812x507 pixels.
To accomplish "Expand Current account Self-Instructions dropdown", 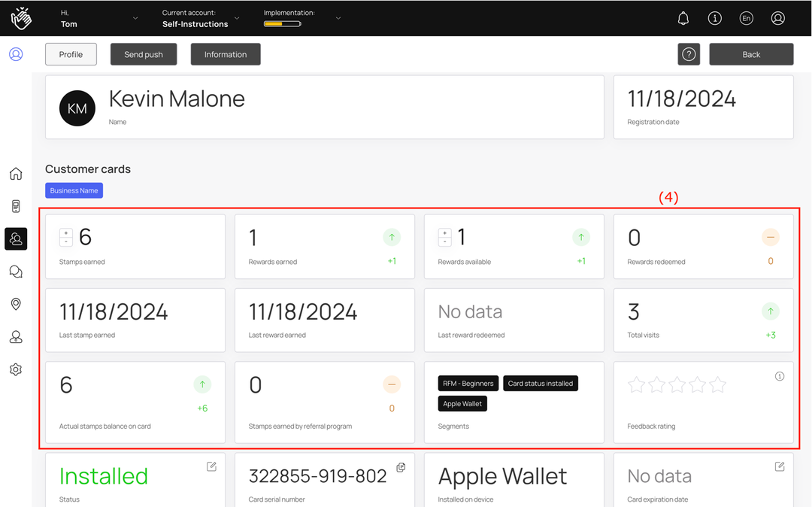I will coord(237,18).
